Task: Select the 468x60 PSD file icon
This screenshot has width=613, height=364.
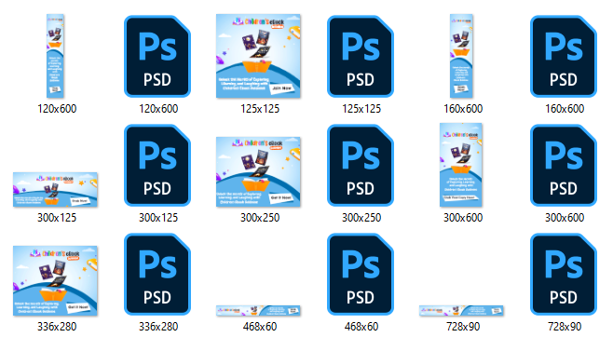Action: (x=361, y=275)
